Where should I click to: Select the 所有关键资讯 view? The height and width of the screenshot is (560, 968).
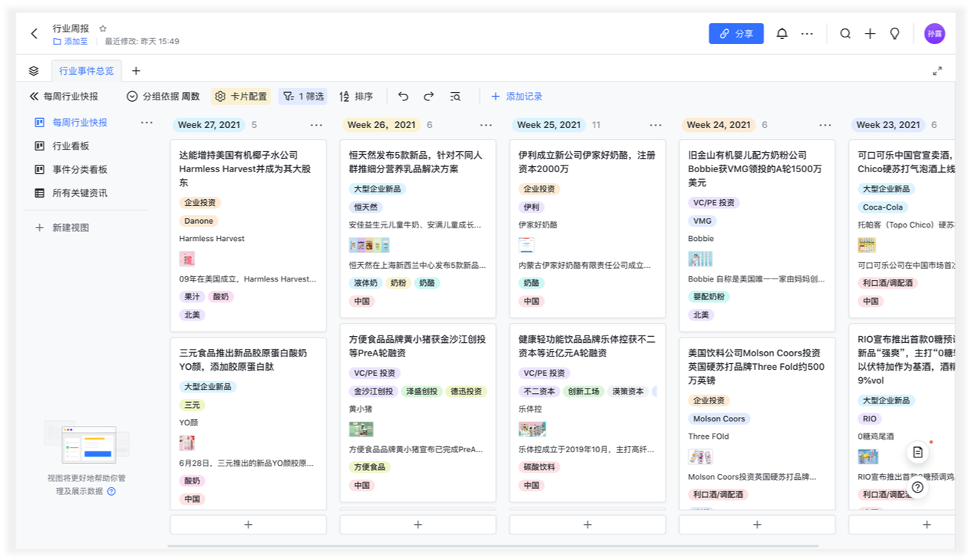coord(79,193)
